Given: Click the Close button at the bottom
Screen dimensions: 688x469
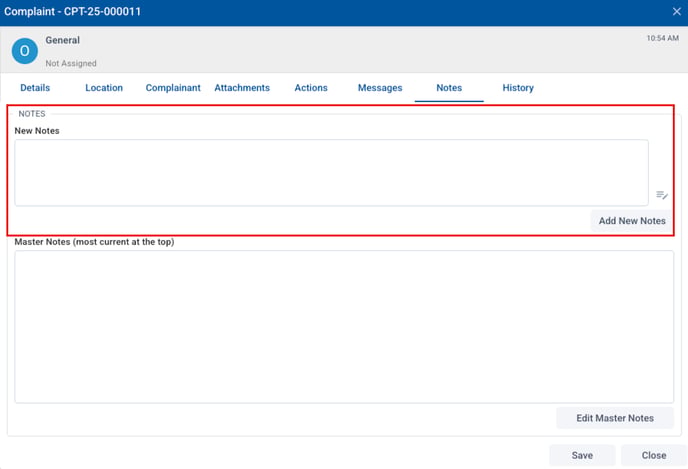Looking at the screenshot, I should click(x=653, y=455).
